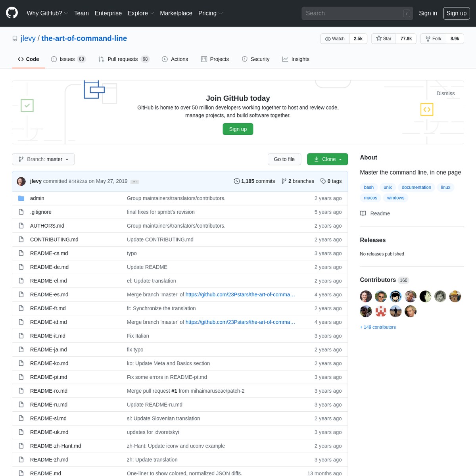Open the first contributor avatar

click(366, 296)
